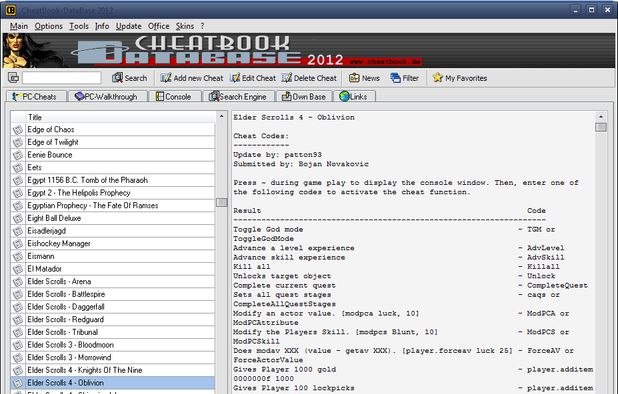Open the Main menu
The image size is (618, 394).
19,26
